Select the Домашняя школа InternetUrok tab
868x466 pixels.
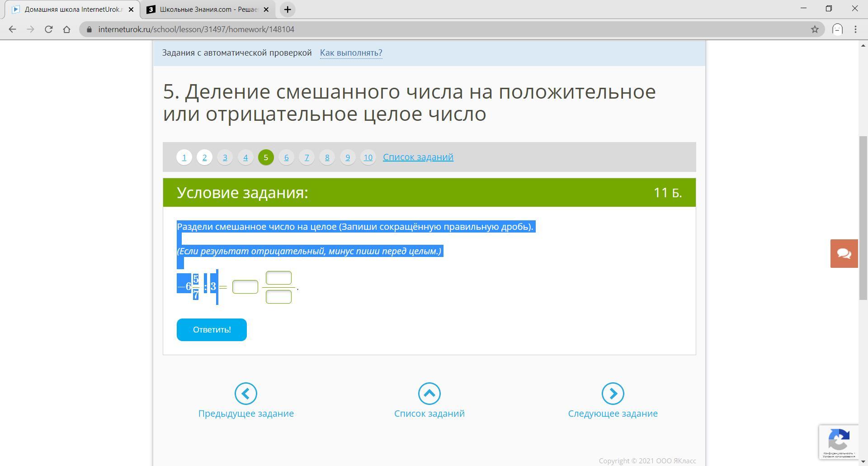[73, 10]
